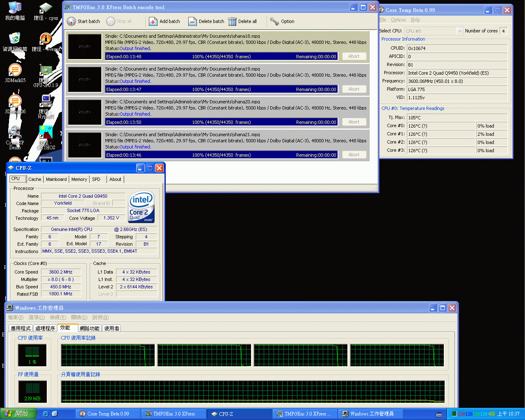Open Core Temp Options menu

pyautogui.click(x=398, y=20)
